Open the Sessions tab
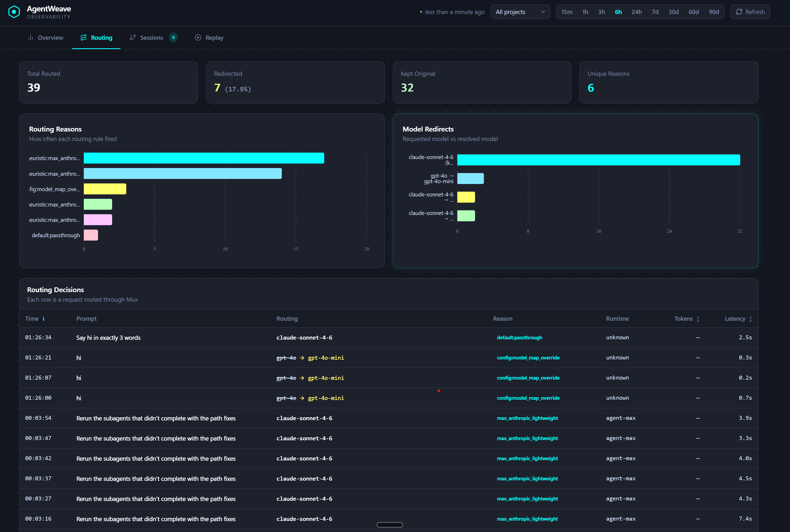 (153, 38)
